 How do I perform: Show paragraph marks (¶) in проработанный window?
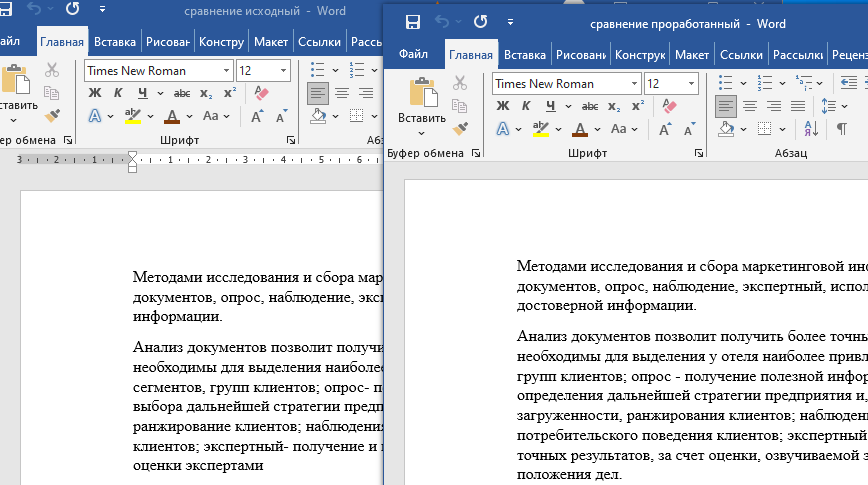tap(841, 129)
